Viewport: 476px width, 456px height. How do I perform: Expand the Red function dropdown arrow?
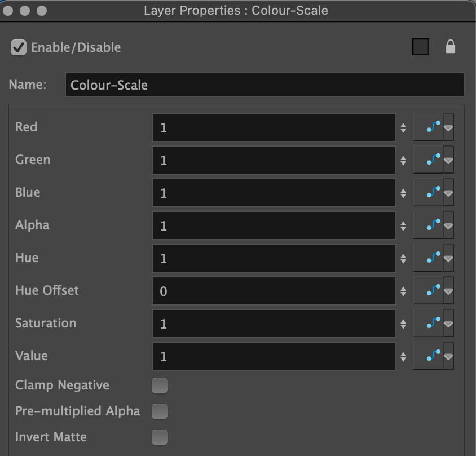(448, 128)
